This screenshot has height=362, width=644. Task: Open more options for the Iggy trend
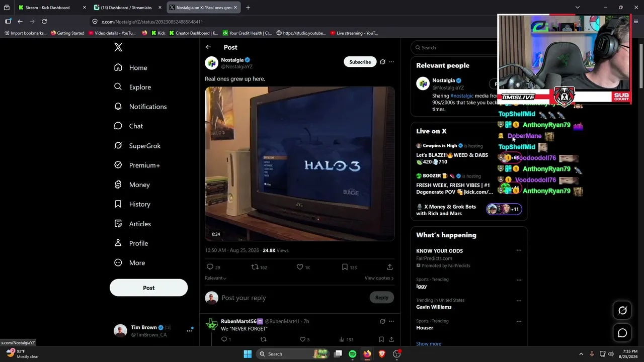pyautogui.click(x=519, y=280)
